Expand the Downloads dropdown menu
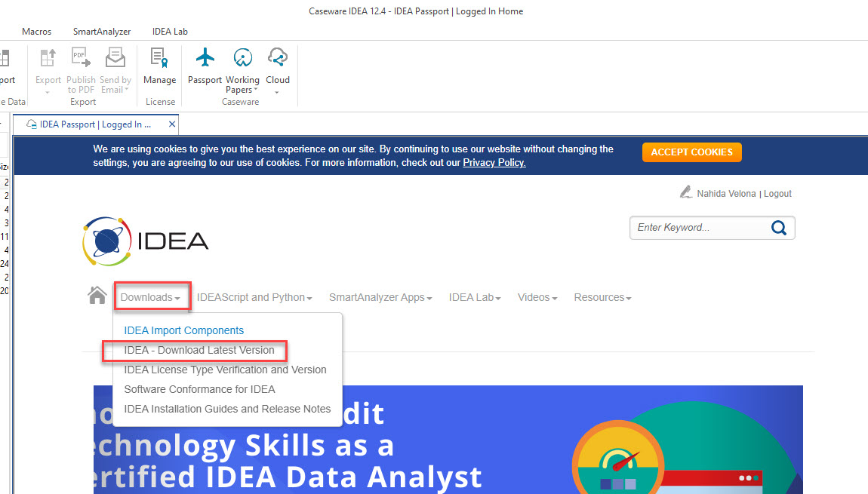This screenshot has height=494, width=868. [151, 297]
